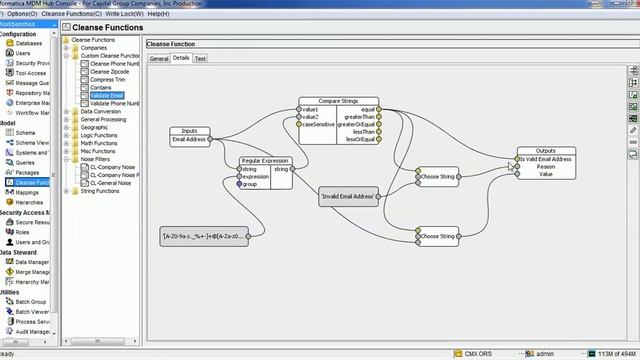640x360 pixels.
Task: Select the Details tab
Action: click(181, 58)
